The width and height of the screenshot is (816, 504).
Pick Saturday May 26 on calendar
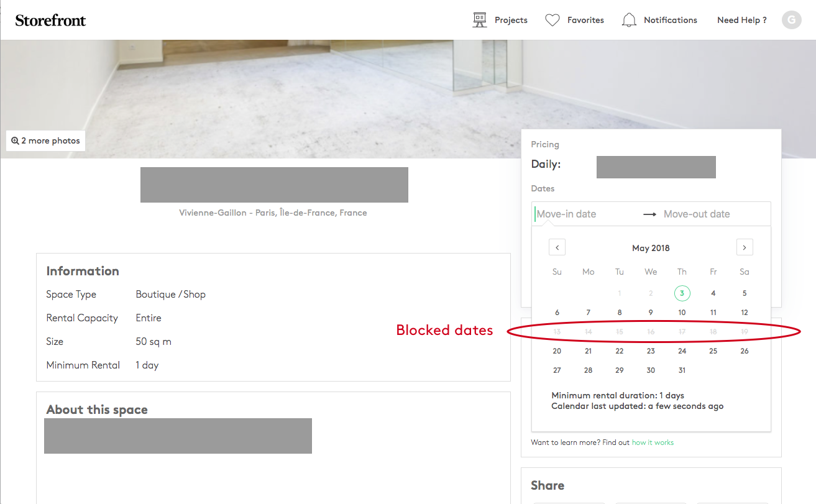[744, 351]
